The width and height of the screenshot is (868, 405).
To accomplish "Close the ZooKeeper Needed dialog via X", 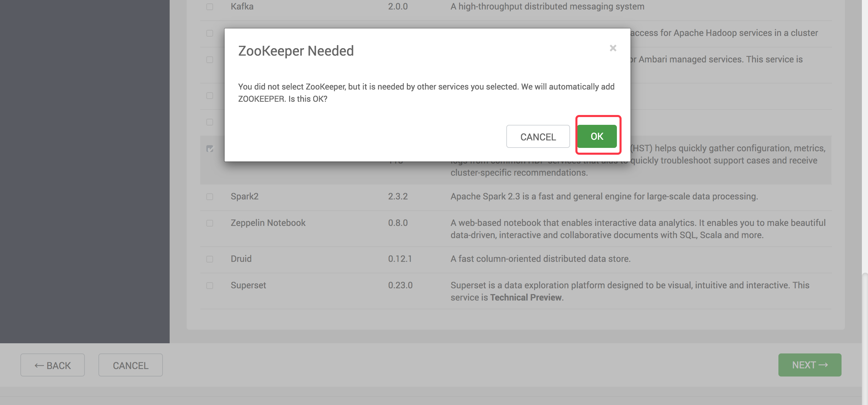I will (x=613, y=48).
